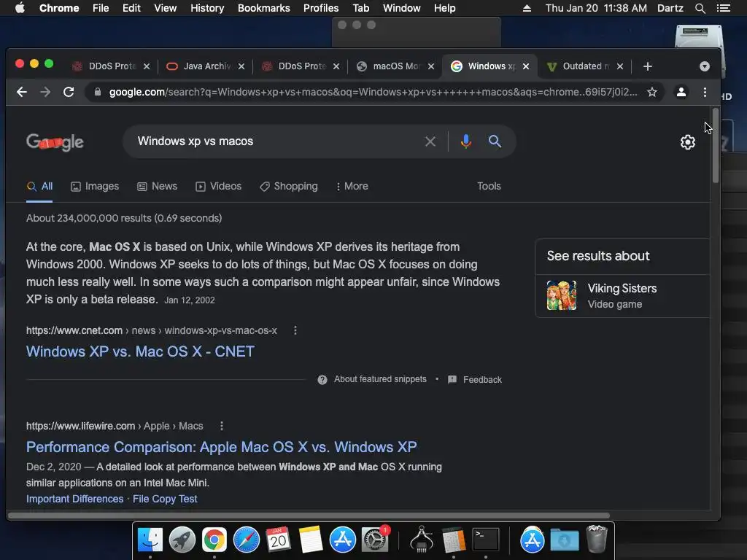Clear the search query with the X
This screenshot has width=747, height=560.
430,141
